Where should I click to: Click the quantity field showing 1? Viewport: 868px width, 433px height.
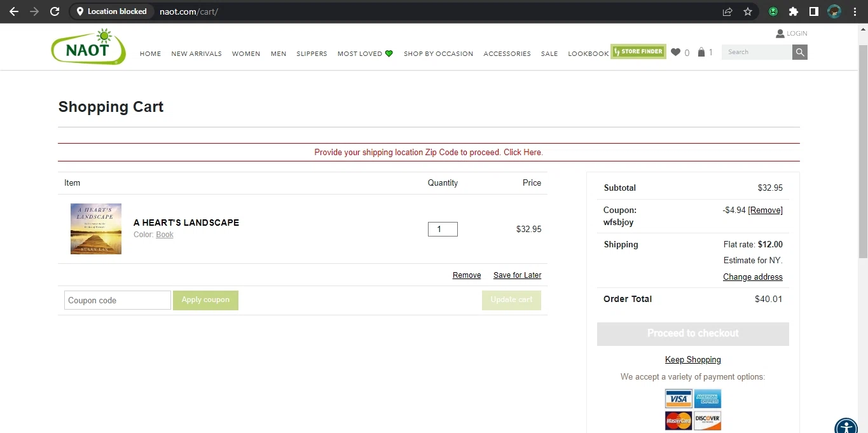443,229
